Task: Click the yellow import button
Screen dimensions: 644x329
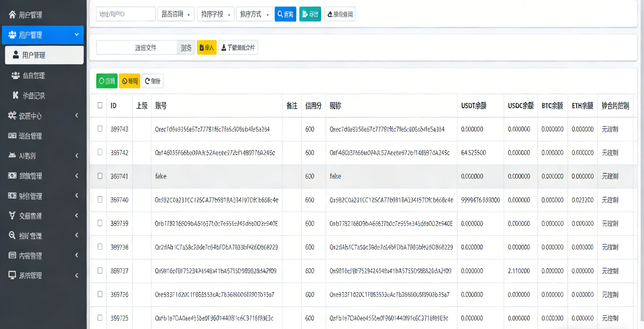Action: [x=206, y=47]
